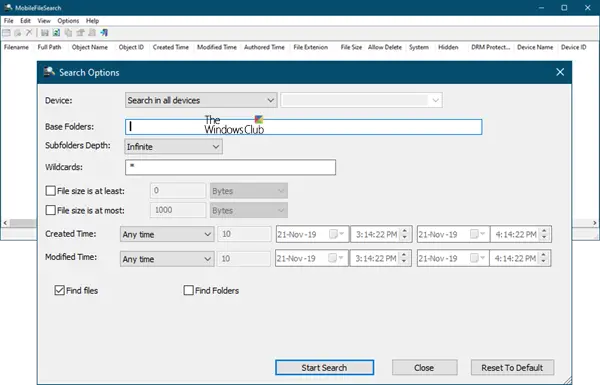Open the Bytes unit dropdown for at most size
This screenshot has width=600, height=385.
[249, 210]
